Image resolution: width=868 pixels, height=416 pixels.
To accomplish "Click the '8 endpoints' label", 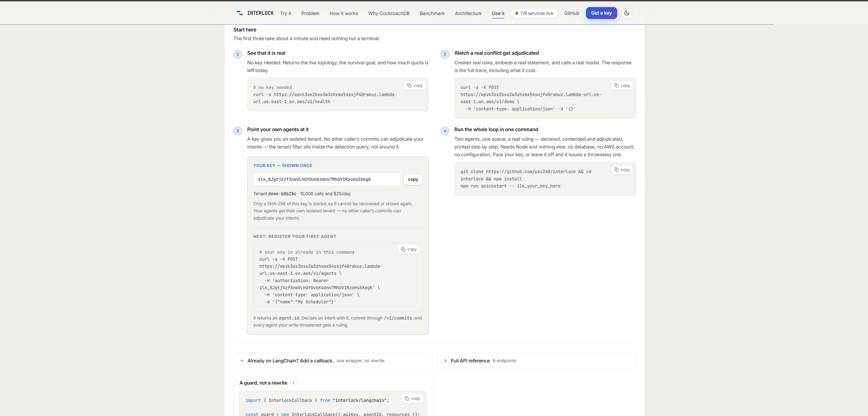I will (505, 361).
